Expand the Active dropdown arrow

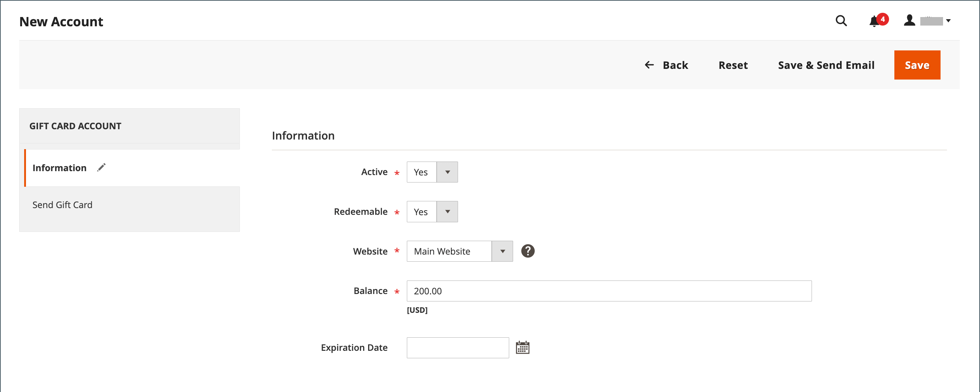(447, 172)
